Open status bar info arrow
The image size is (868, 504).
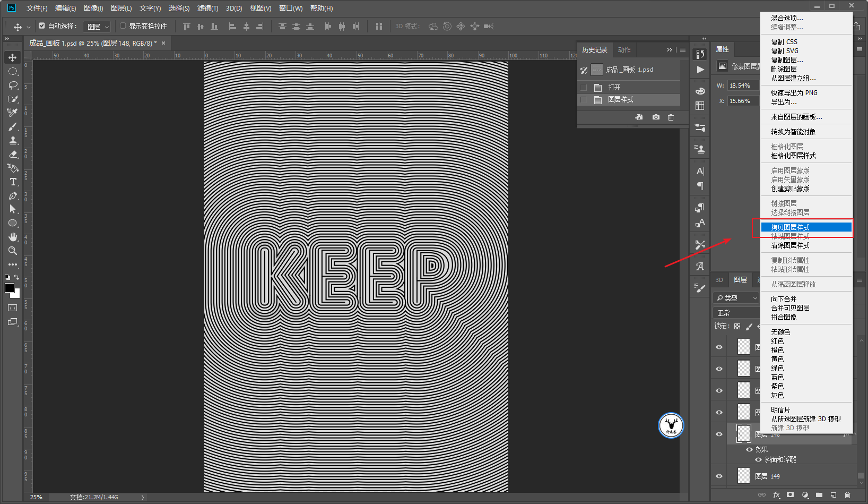(x=142, y=498)
